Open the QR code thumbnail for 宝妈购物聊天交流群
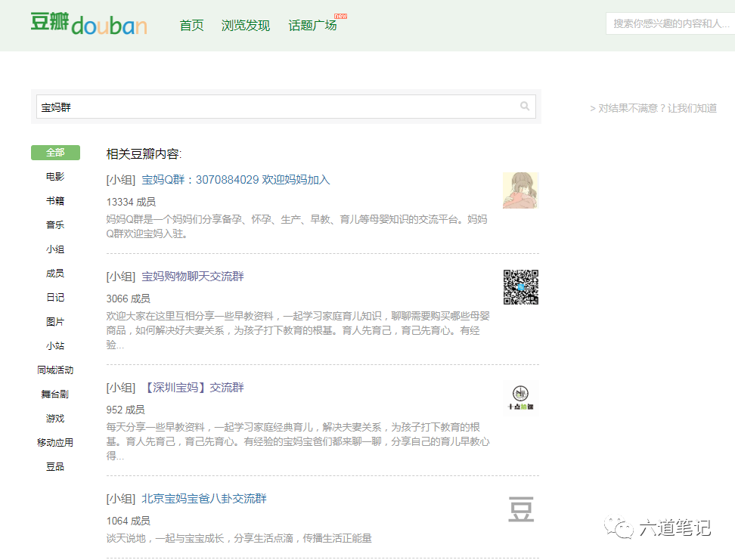The height and width of the screenshot is (560, 735). 521,287
